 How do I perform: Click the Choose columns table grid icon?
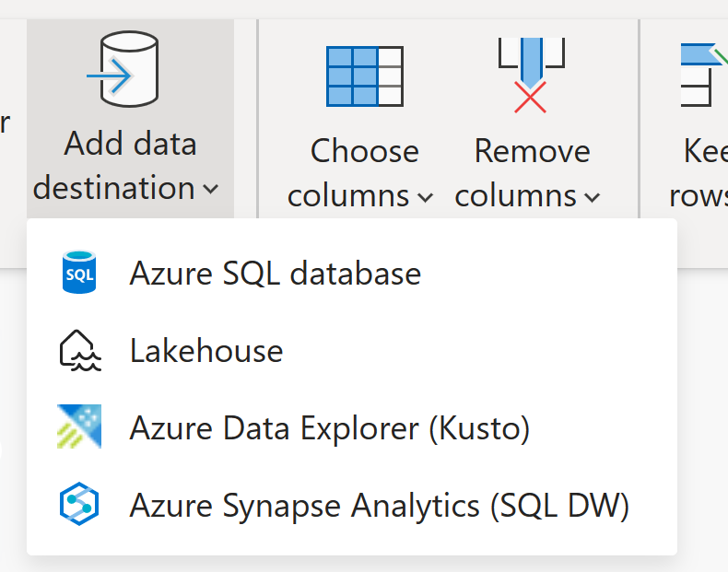pyautogui.click(x=365, y=75)
